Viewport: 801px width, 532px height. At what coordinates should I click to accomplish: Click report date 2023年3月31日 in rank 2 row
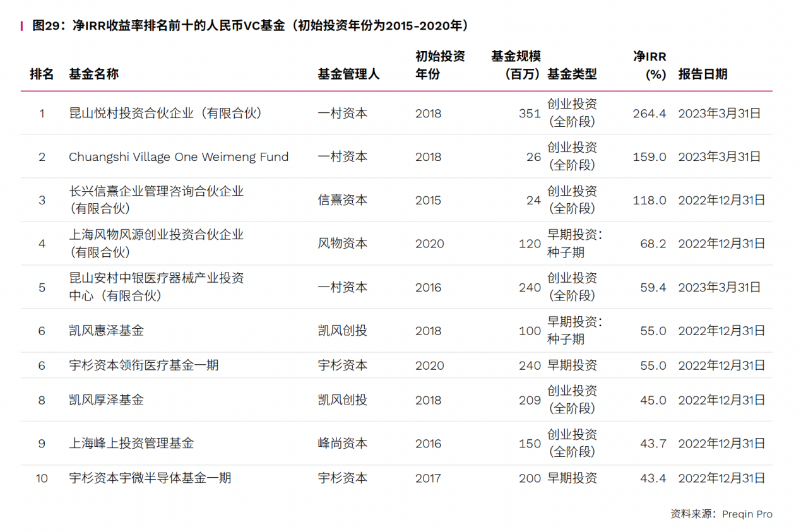tap(720, 157)
